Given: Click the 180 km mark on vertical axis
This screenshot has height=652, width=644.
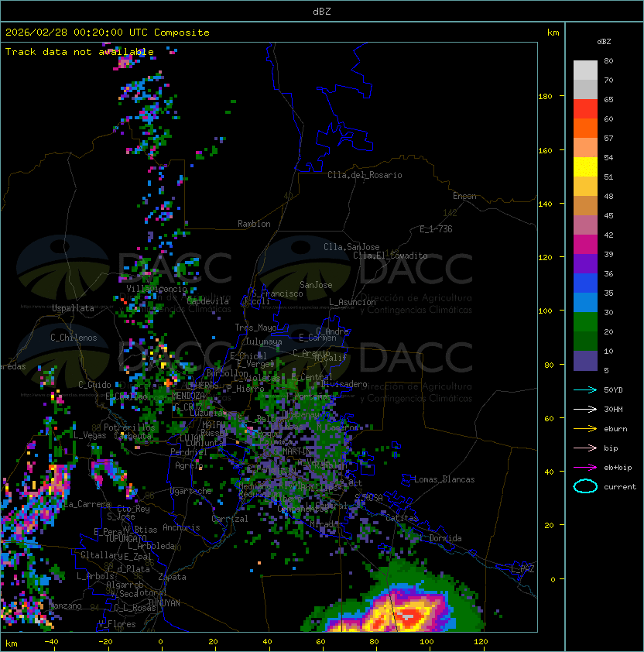Looking at the screenshot, I should coord(545,97).
